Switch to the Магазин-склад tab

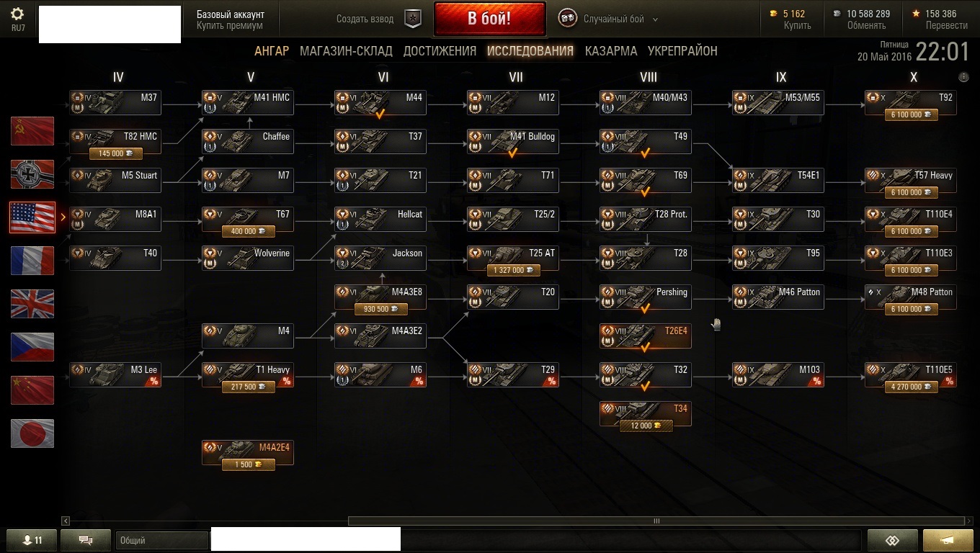click(x=346, y=51)
